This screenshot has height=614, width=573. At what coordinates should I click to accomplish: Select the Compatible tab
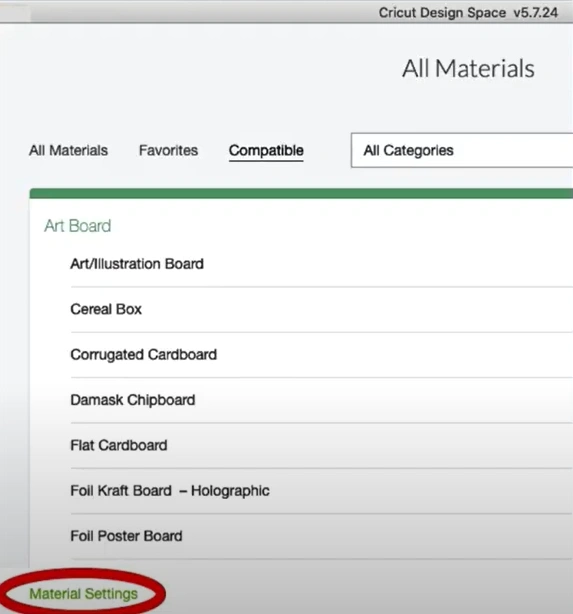click(x=266, y=151)
